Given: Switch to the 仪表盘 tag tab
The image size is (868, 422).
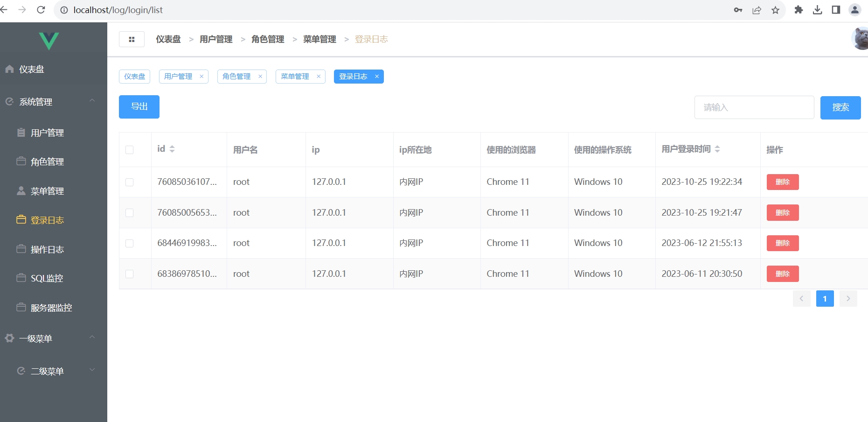Looking at the screenshot, I should [134, 77].
